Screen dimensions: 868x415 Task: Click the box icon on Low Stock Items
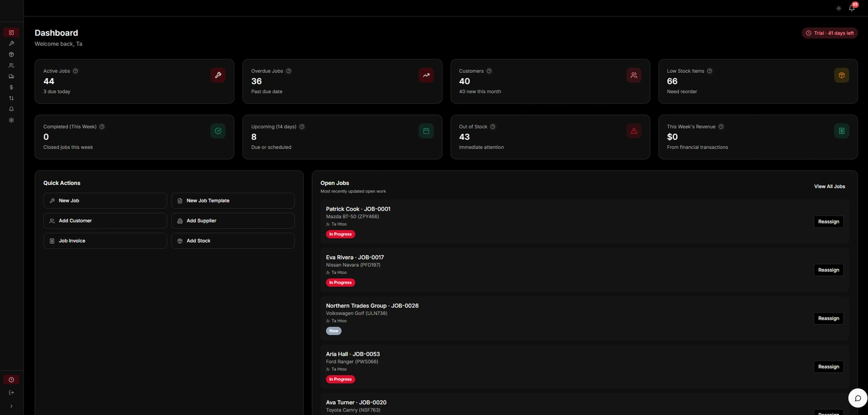pyautogui.click(x=841, y=75)
